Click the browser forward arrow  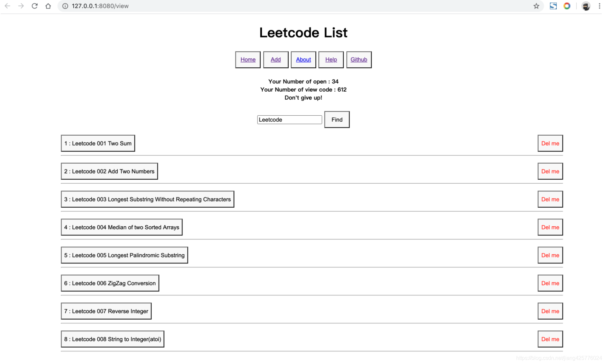pos(21,6)
